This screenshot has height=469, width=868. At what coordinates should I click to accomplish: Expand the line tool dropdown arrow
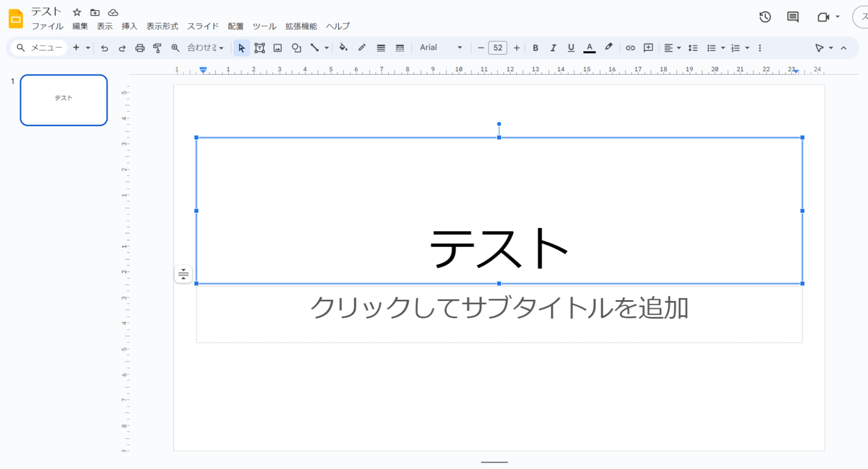pos(327,48)
